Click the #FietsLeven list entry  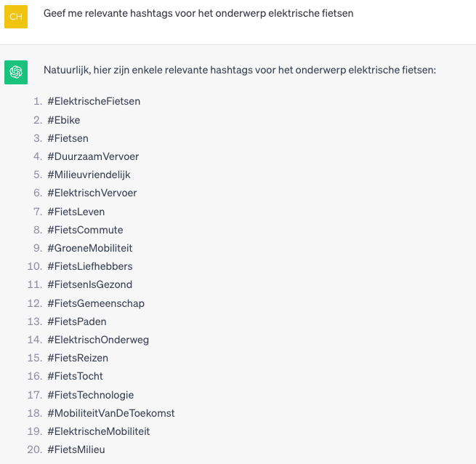tap(76, 212)
